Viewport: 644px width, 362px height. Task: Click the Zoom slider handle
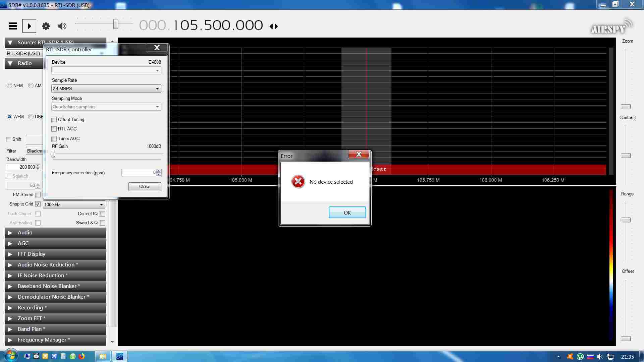(x=626, y=107)
